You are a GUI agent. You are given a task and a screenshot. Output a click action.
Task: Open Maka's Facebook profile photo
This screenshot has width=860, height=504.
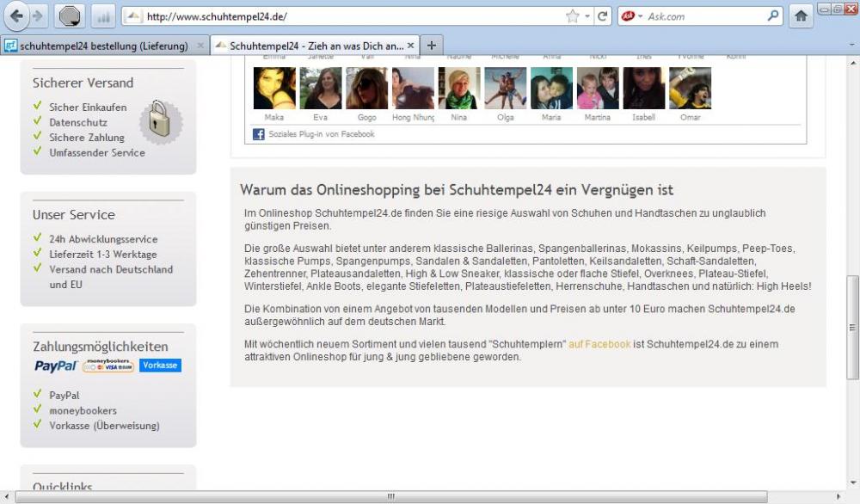click(274, 88)
